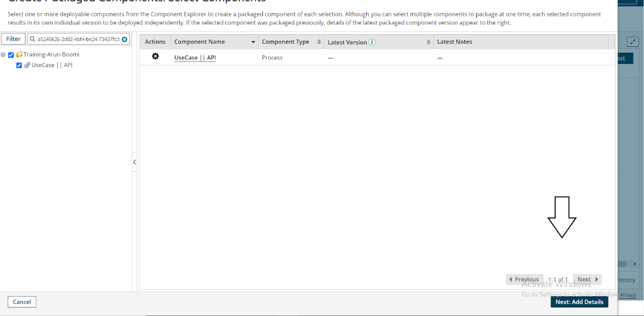Screen dimensions: 644x316
Task: Clear the component search text
Action: pos(125,39)
